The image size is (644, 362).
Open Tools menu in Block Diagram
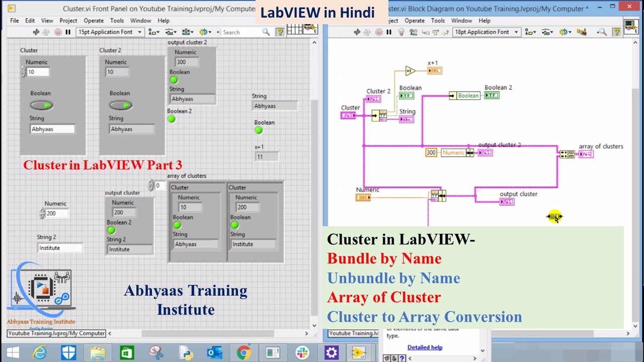(x=438, y=21)
